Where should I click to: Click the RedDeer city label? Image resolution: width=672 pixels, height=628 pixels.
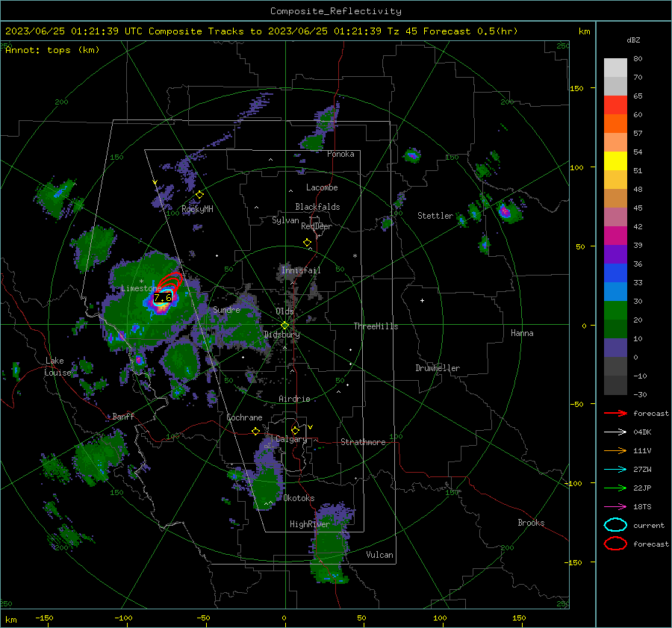317,226
